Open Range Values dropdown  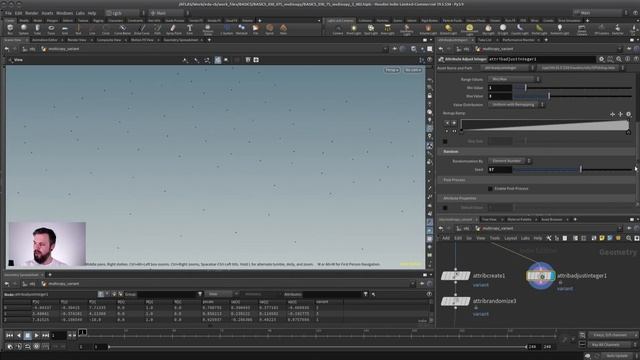point(514,79)
